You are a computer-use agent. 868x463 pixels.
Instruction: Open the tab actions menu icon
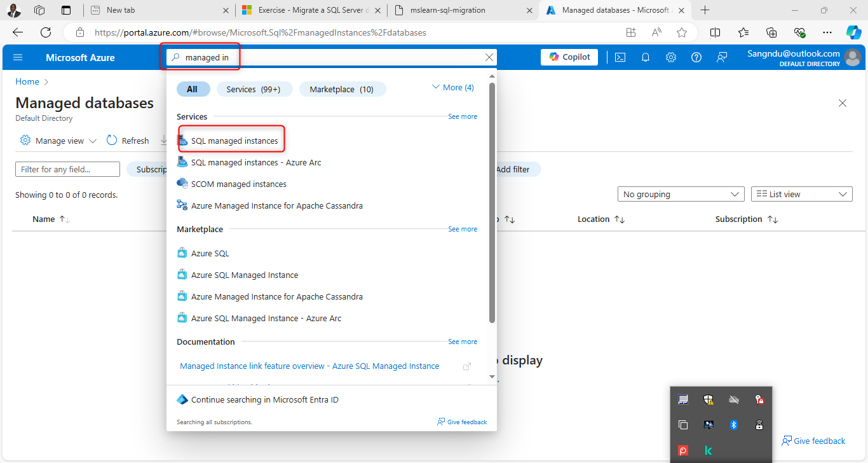[66, 10]
